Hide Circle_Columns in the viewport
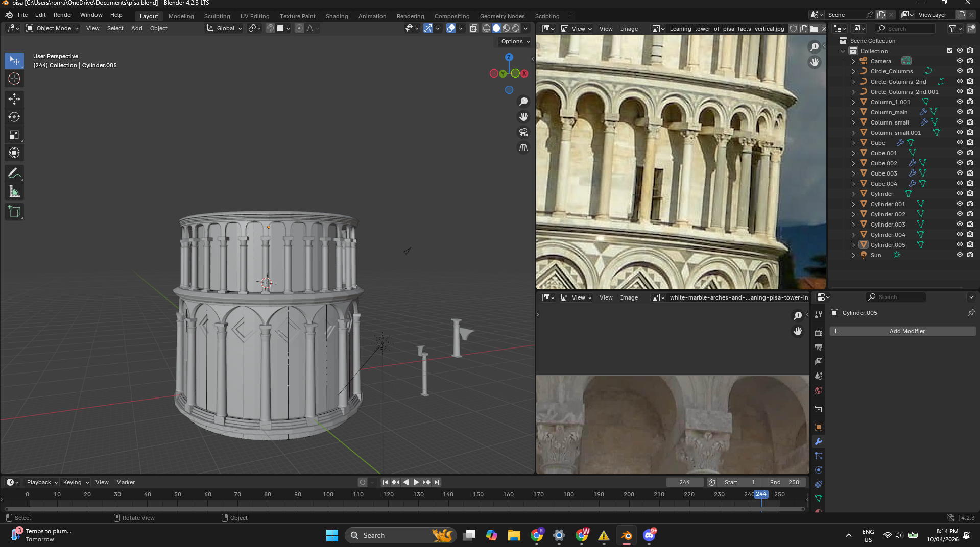980x547 pixels. (x=960, y=71)
